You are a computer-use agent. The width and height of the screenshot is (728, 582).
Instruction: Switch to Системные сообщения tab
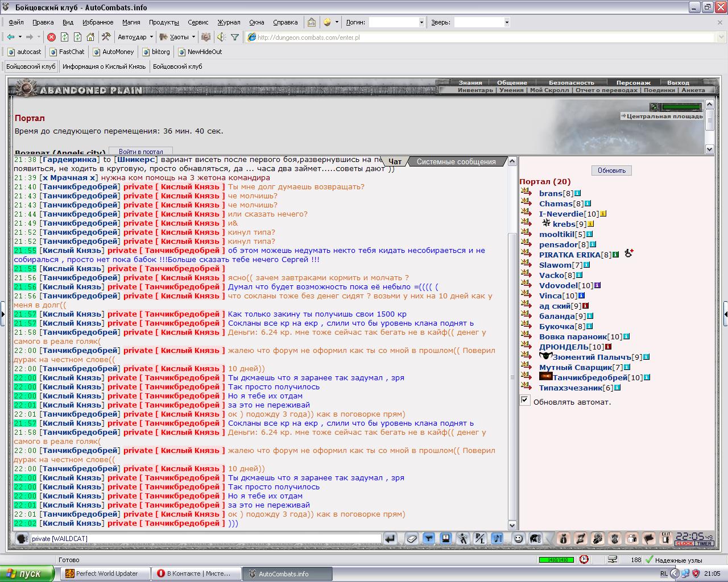(x=456, y=161)
